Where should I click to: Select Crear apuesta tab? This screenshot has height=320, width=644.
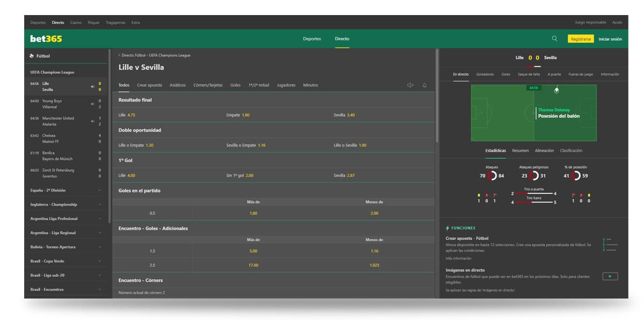click(x=149, y=85)
